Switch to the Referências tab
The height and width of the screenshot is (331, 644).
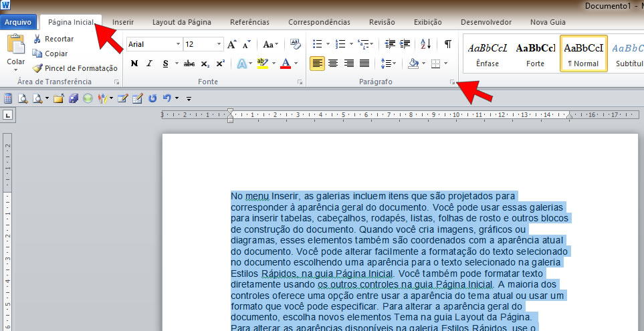coord(249,22)
